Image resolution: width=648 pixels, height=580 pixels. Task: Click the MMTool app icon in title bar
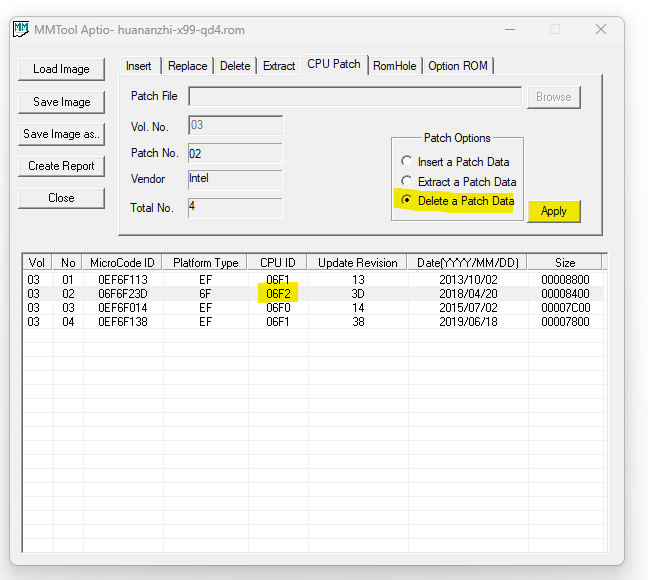[20, 29]
